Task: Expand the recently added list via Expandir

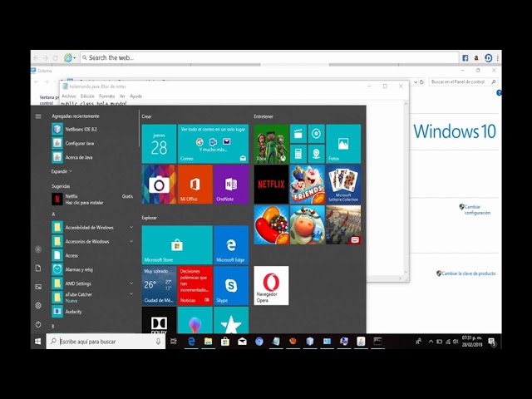Action: point(62,171)
